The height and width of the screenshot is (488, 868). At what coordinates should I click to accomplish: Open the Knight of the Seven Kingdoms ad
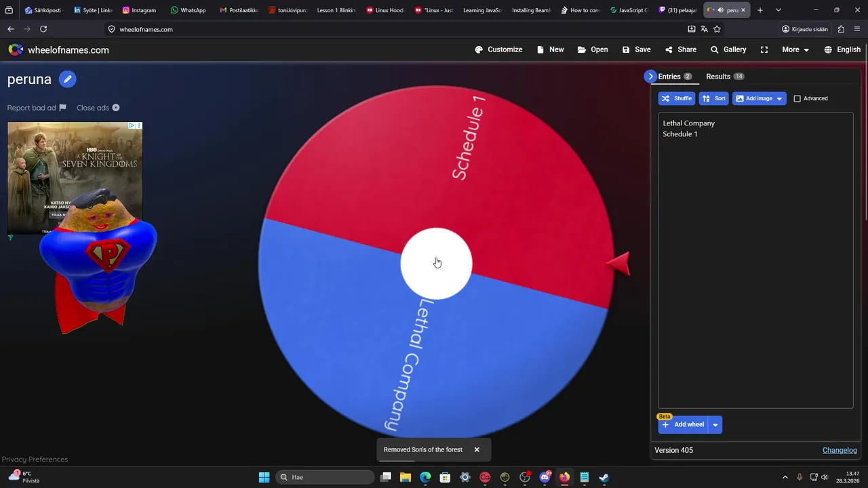tap(75, 178)
